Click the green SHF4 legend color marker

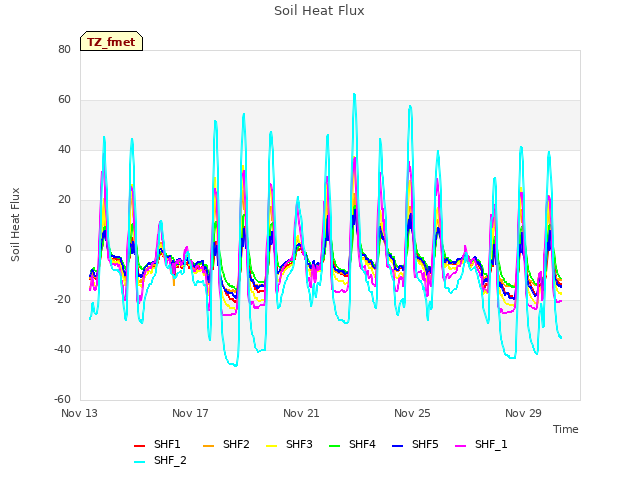[x=335, y=446]
